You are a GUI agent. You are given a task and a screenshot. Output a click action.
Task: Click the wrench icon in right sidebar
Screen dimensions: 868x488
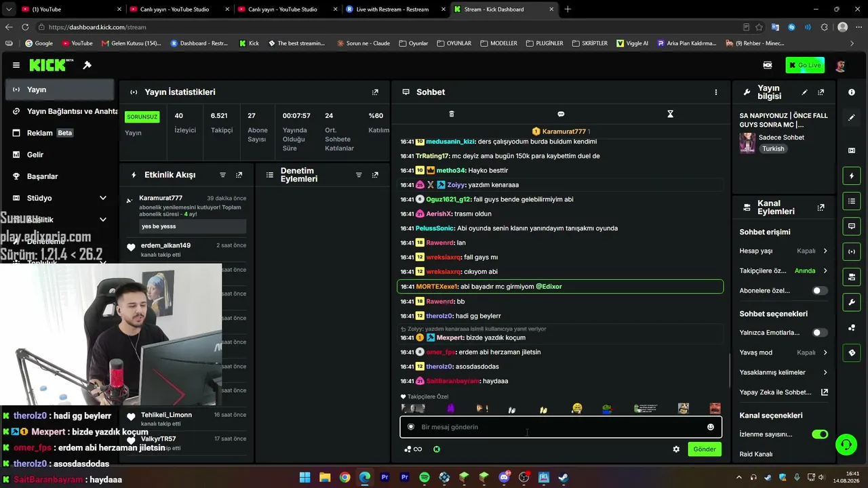click(852, 302)
